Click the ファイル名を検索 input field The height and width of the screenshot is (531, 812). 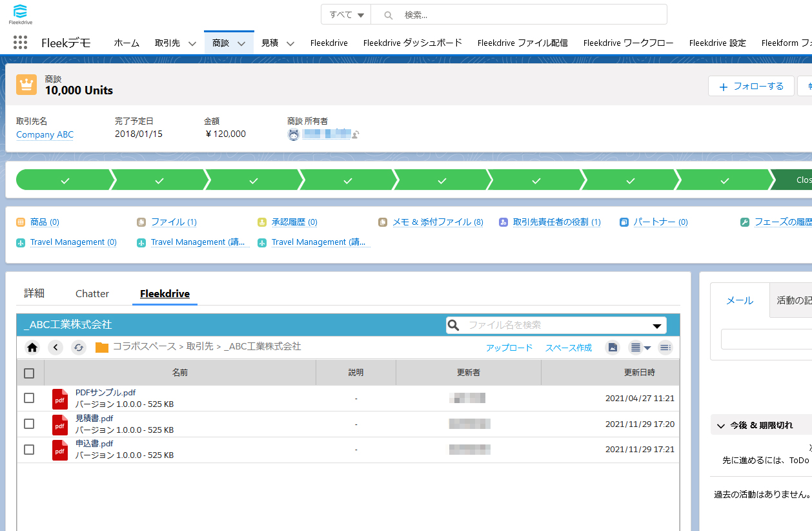555,325
